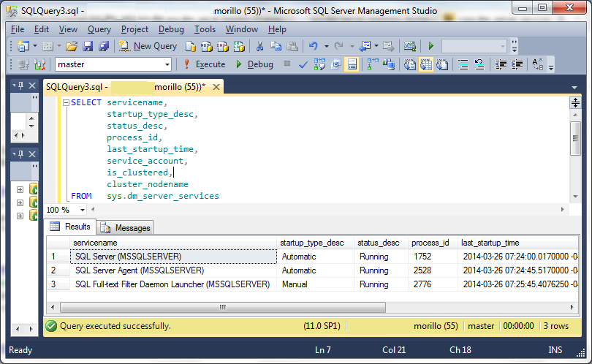This screenshot has width=592, height=364.
Task: Open an Analysis Services XMLA Query
Action: pos(239,46)
